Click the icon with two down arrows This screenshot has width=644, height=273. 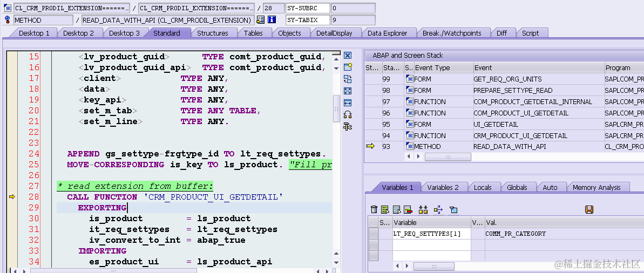click(423, 210)
